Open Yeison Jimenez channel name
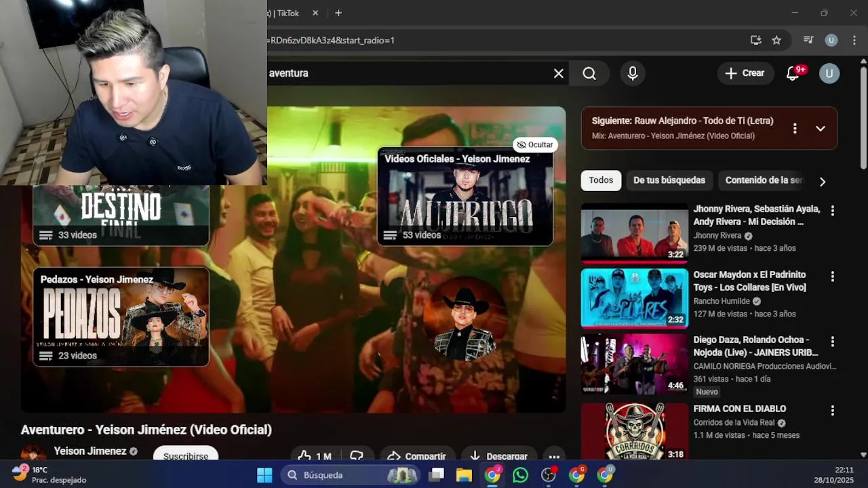 90,451
